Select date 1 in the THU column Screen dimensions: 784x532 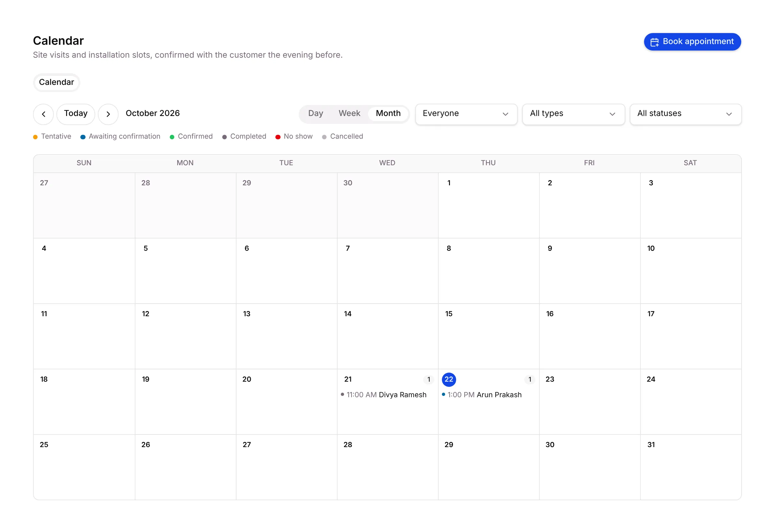click(449, 183)
